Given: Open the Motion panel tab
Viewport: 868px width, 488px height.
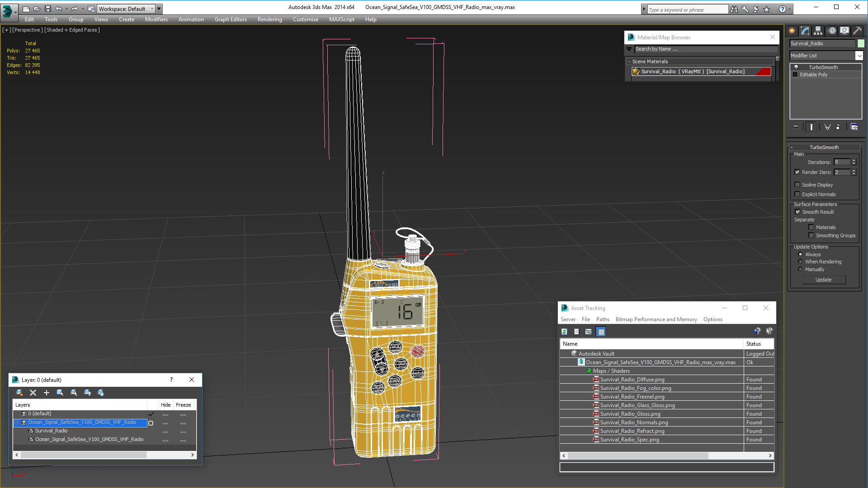Looking at the screenshot, I should [831, 31].
